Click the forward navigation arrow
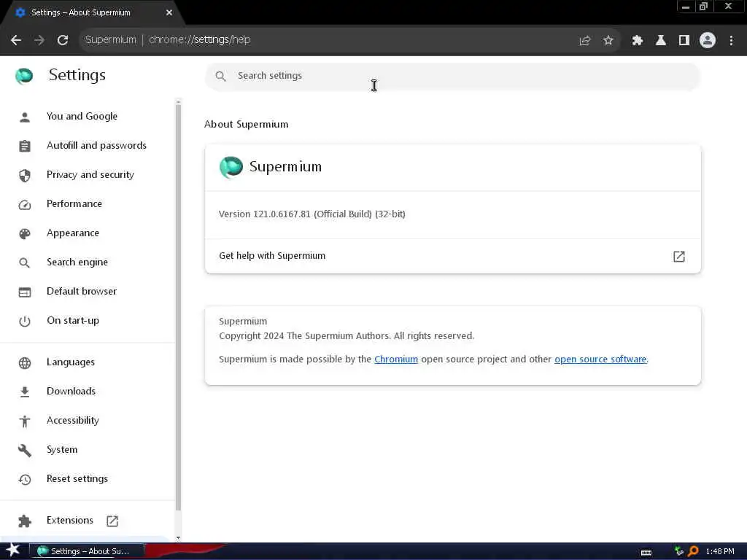Viewport: 747px width, 560px height. pyautogui.click(x=39, y=40)
